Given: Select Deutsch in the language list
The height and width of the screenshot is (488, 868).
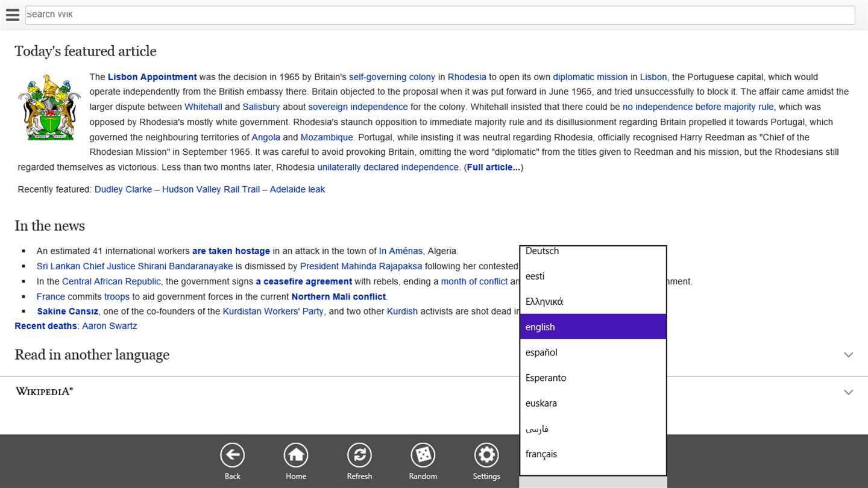Looking at the screenshot, I should click(593, 252).
